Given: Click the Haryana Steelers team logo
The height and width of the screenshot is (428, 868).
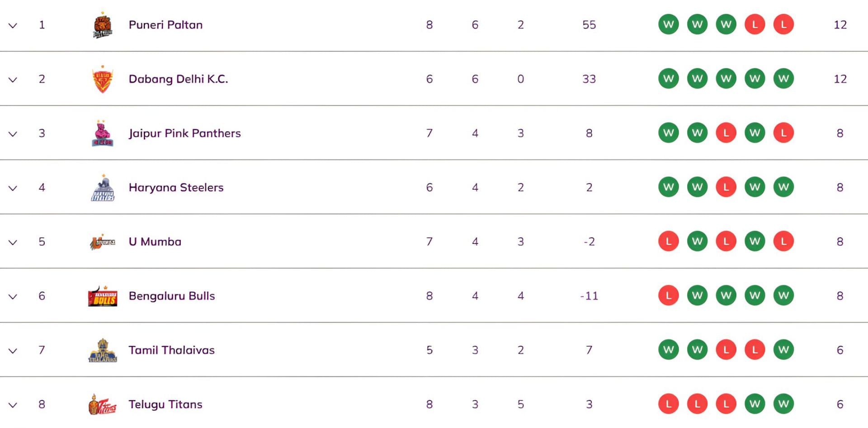Looking at the screenshot, I should click(x=103, y=188).
